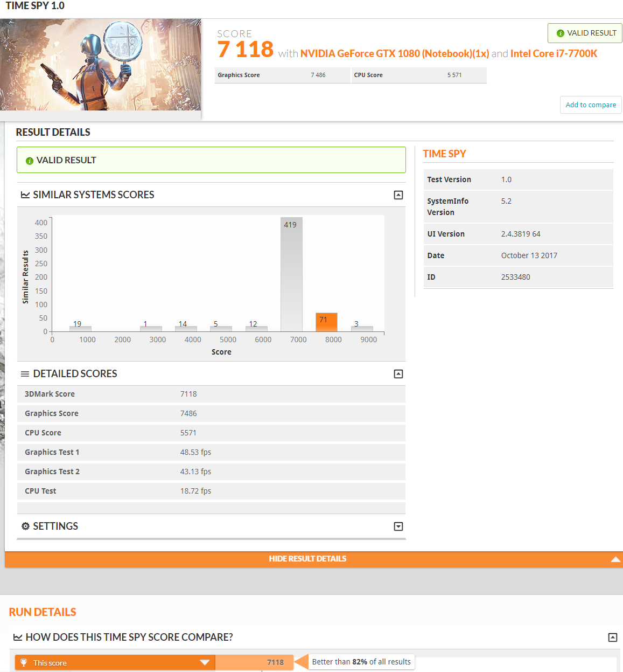Click the Graphics Score row value 7486
623x672 pixels.
tap(188, 413)
